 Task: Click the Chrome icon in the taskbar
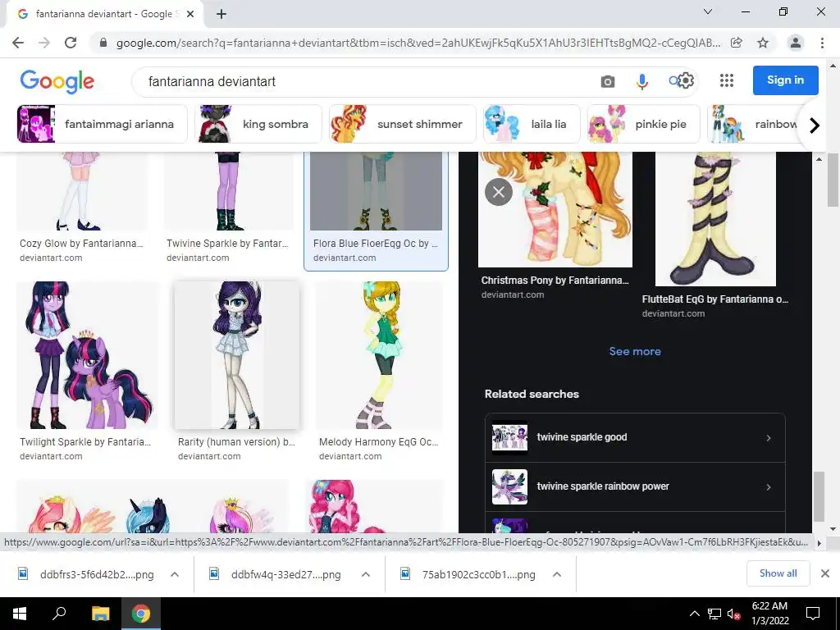tap(141, 614)
